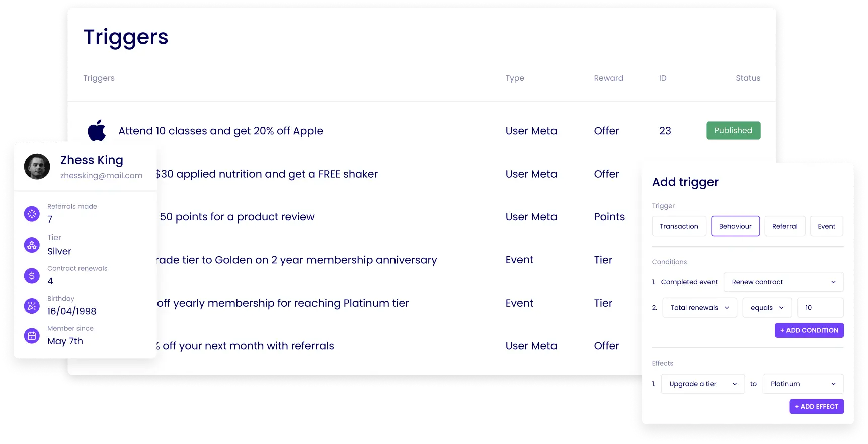Screen dimensions: 868x444
Task: Click the Member since calendar icon
Action: (x=32, y=336)
